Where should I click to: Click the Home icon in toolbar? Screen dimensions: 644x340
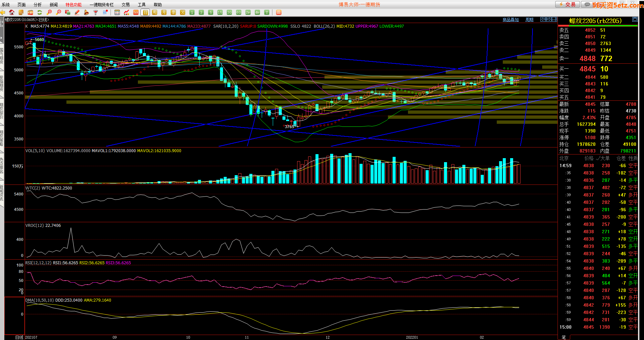pos(12,12)
